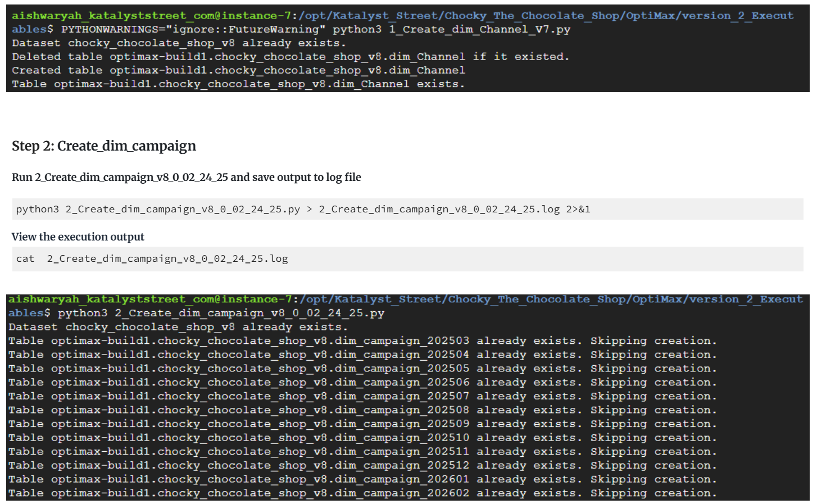Click the 'Created table optimax-build1...dim_Channel' line
The width and height of the screenshot is (817, 504).
(x=238, y=70)
